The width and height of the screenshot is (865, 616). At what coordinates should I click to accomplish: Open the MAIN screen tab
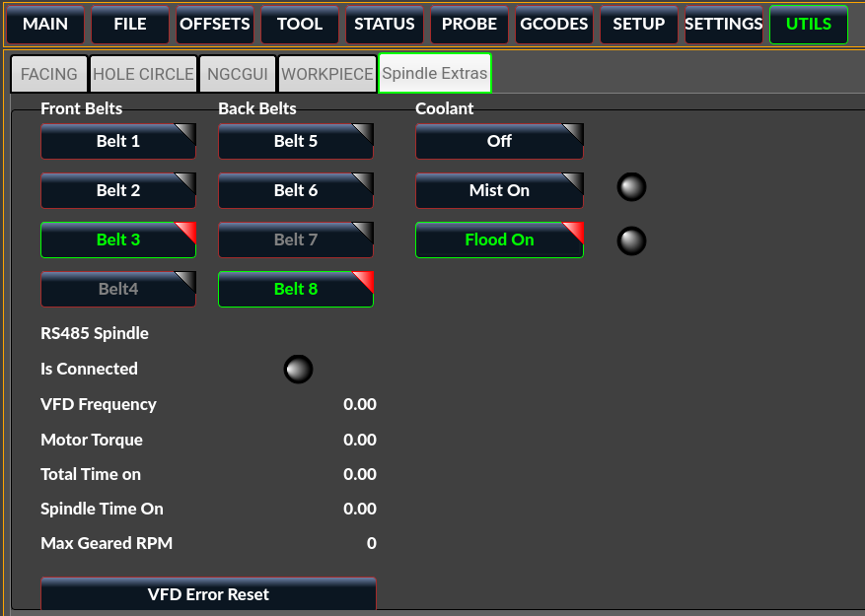click(x=45, y=25)
